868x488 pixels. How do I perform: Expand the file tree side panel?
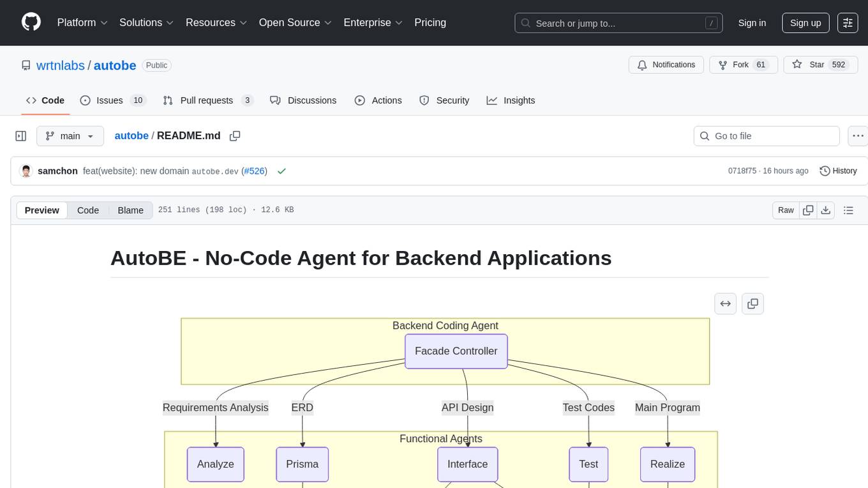click(x=21, y=136)
